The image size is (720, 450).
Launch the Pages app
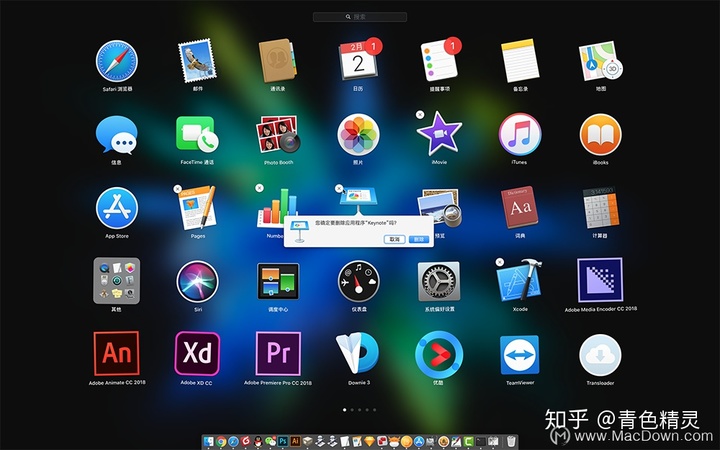(x=197, y=208)
